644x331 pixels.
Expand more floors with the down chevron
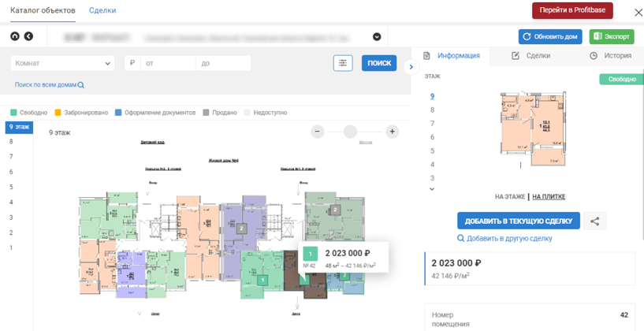(x=432, y=189)
